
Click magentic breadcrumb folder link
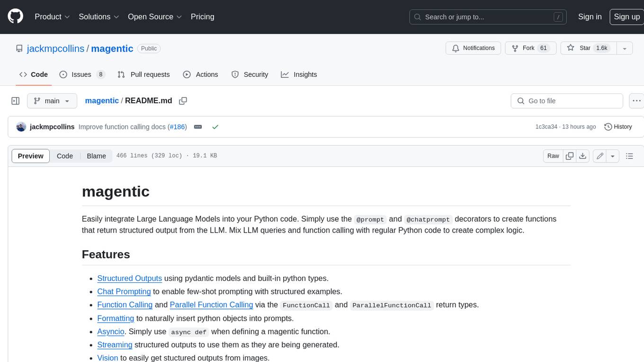pyautogui.click(x=102, y=101)
